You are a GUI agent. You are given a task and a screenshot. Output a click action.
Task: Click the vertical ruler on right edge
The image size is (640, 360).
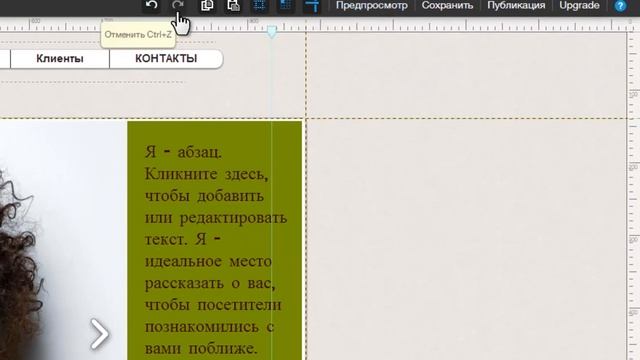[633, 196]
